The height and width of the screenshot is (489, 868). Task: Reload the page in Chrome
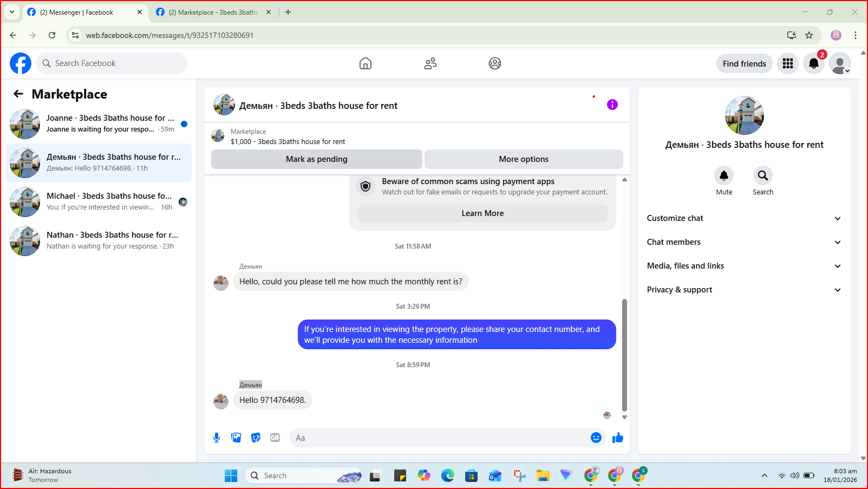52,35
